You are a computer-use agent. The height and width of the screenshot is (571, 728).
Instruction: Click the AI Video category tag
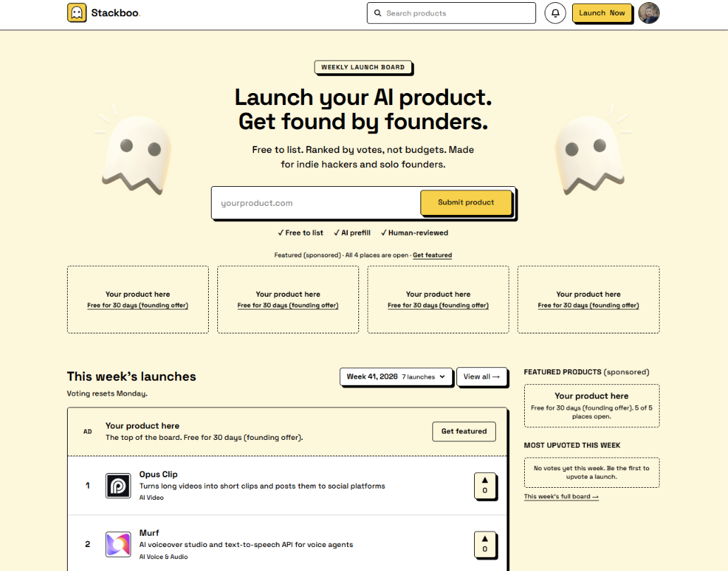click(152, 498)
